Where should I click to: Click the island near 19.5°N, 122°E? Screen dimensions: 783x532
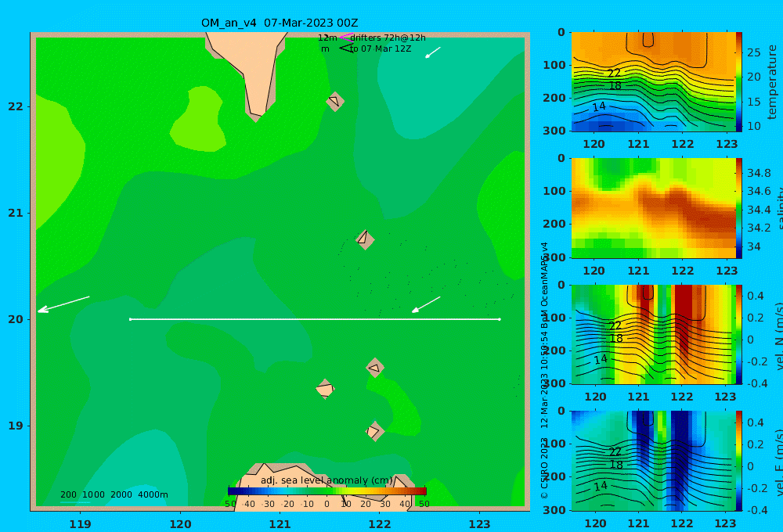(375, 368)
